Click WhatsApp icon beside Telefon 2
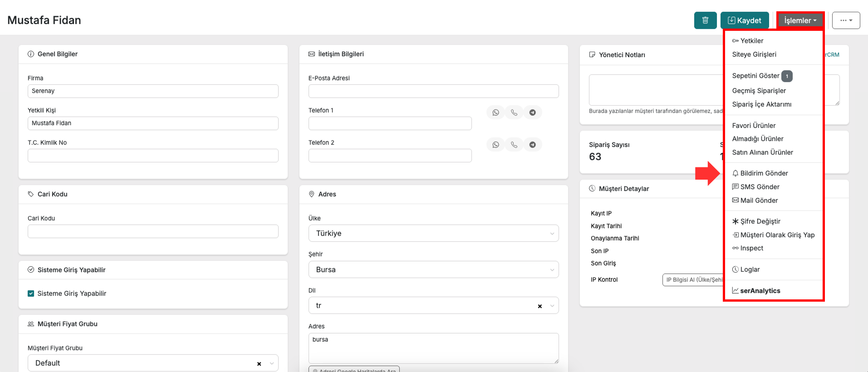868x372 pixels. 495,145
